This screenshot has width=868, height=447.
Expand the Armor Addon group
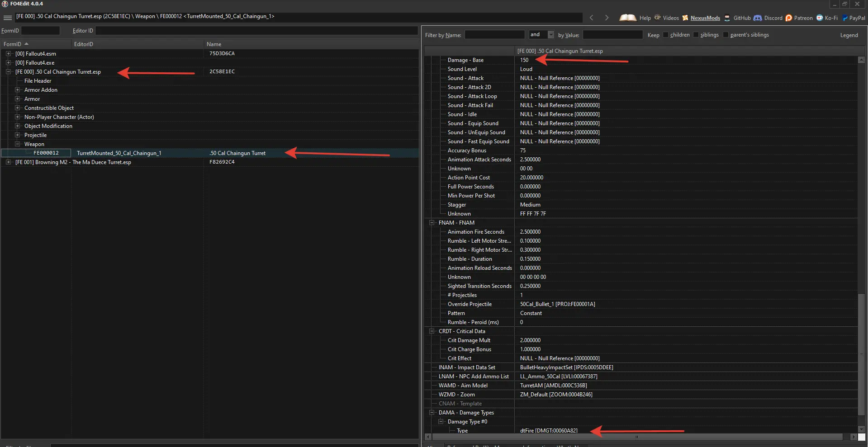(17, 89)
